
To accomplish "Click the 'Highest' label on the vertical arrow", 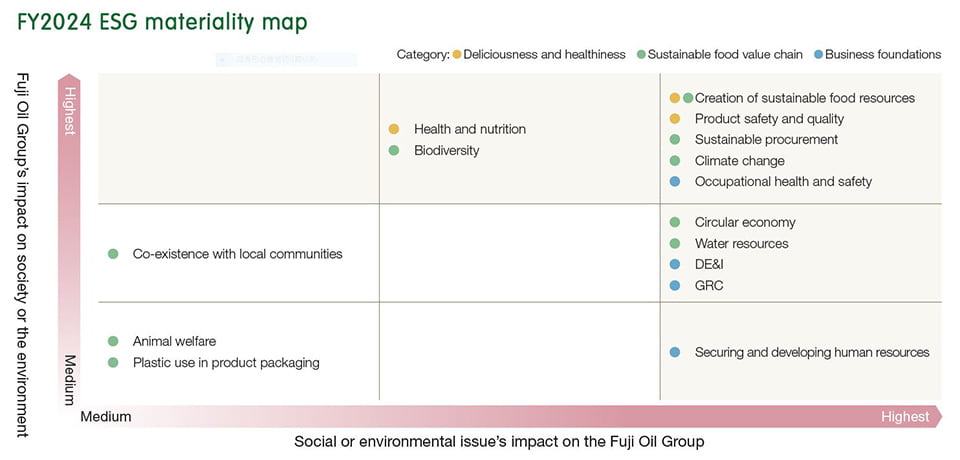I will coord(69,110).
